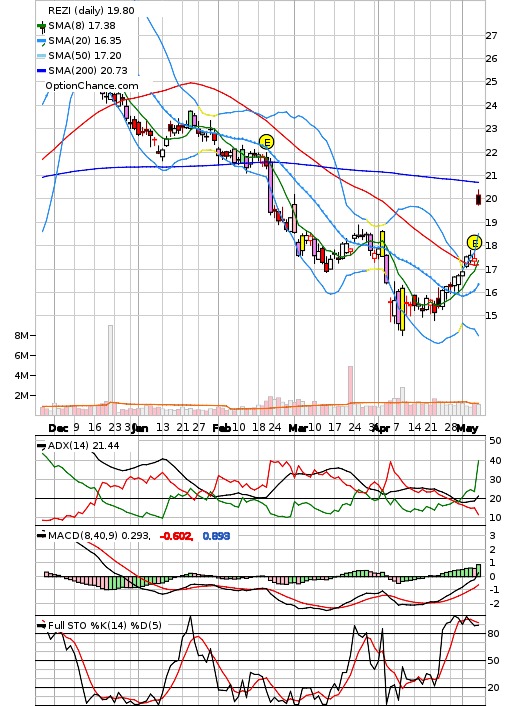Open the OptionChance.com watermark link
Screen dimensions: 526x706
92,86
